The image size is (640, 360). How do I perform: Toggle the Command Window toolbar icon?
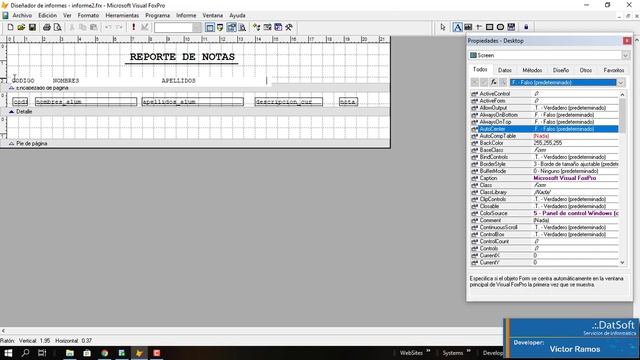point(210,27)
